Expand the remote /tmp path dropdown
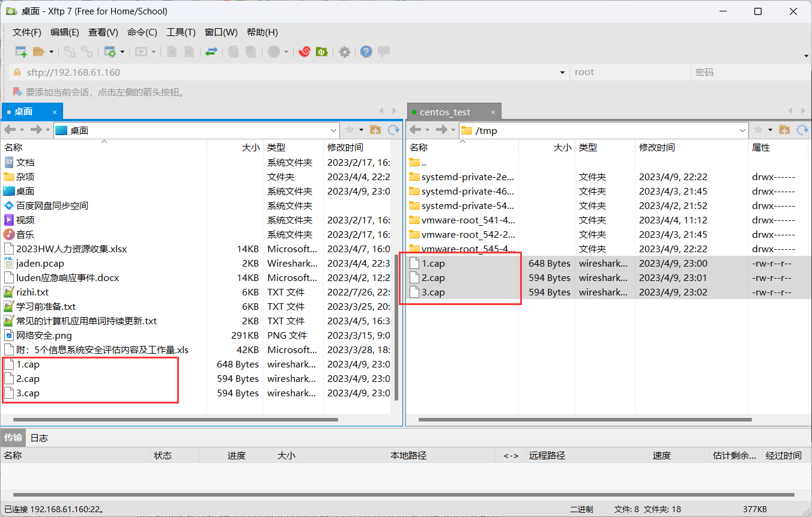This screenshot has width=812, height=517. [x=742, y=130]
